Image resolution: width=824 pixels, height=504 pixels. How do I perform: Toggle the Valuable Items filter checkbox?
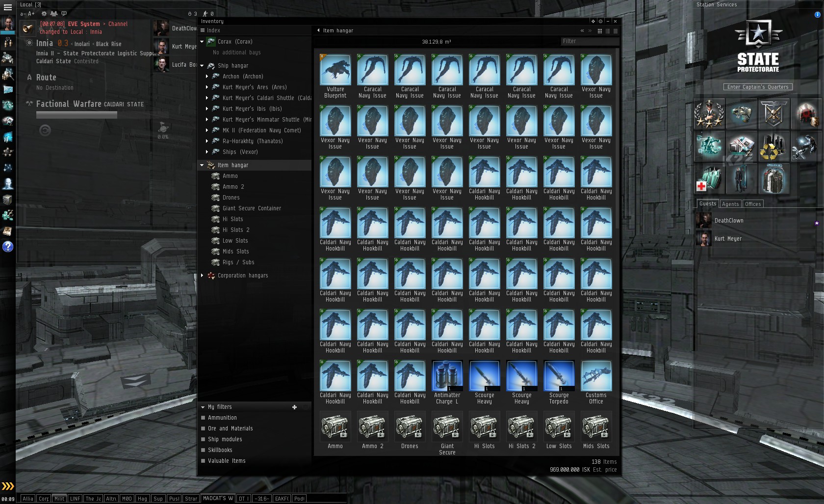coord(203,461)
